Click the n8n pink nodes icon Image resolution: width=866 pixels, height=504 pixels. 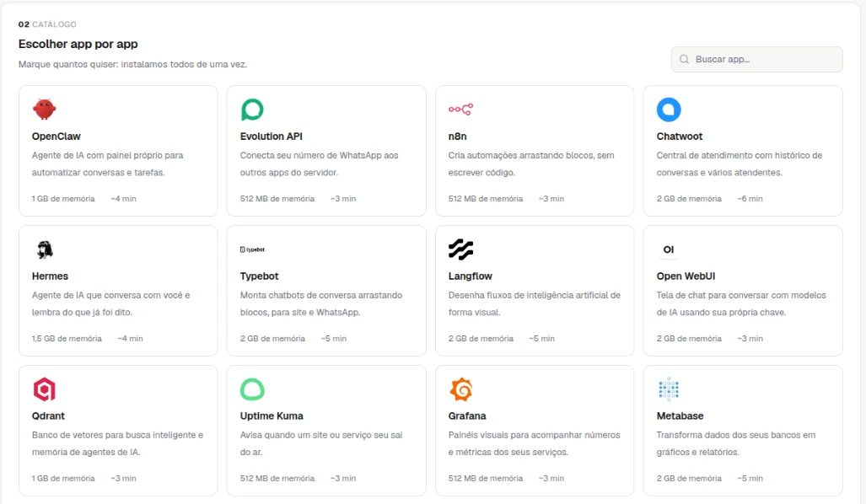(460, 110)
